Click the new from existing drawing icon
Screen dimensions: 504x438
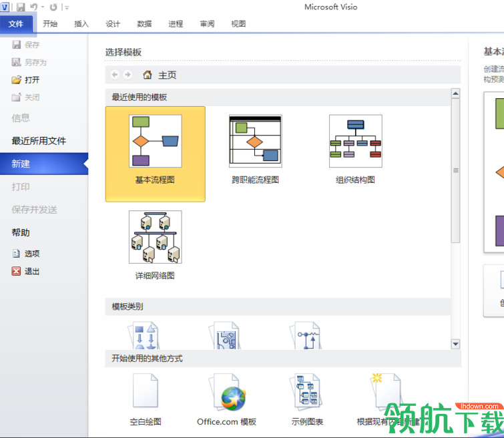point(386,391)
